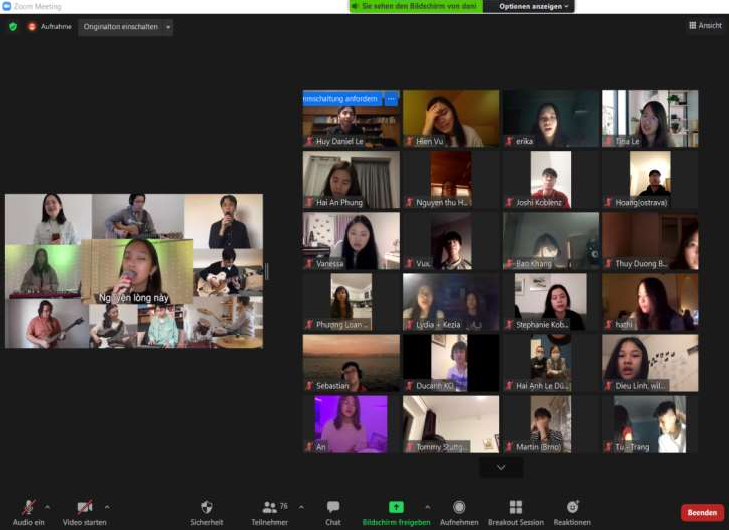
Task: Click the green encryption shield icon
Action: point(13,26)
